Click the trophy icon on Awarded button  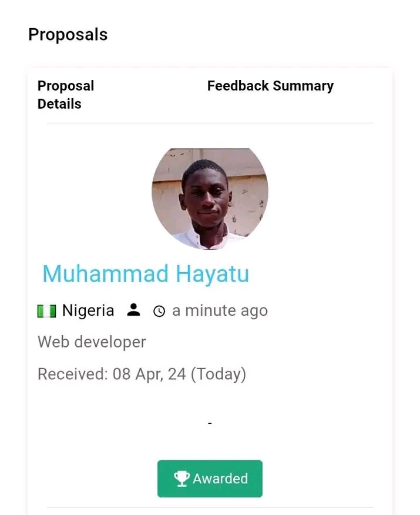click(x=182, y=479)
